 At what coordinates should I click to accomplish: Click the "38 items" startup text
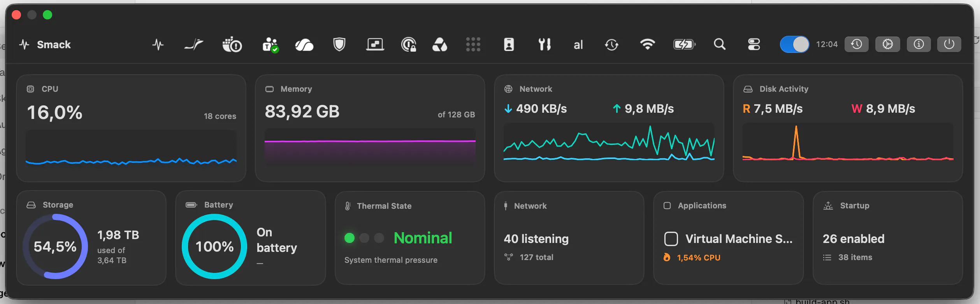[855, 257]
